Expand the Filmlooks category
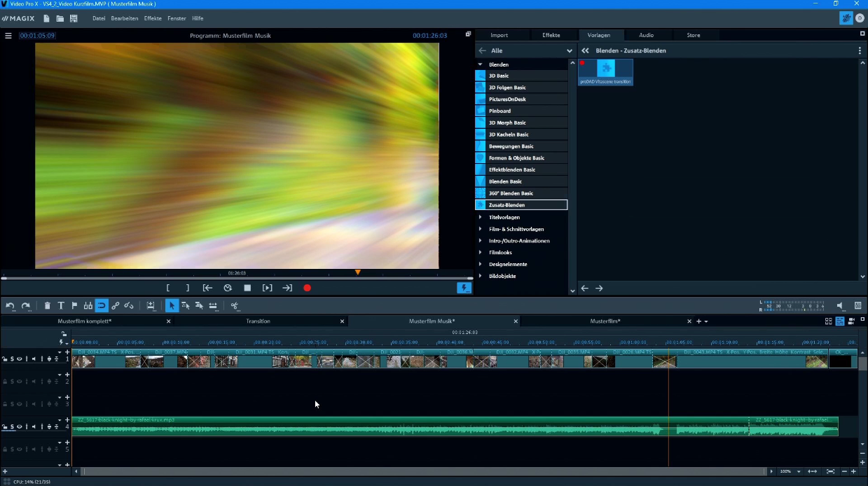The width and height of the screenshot is (868, 486). point(500,252)
